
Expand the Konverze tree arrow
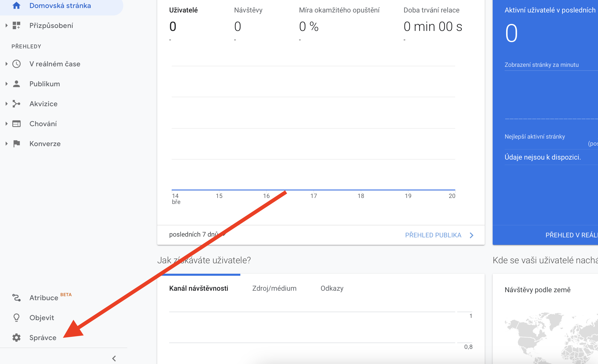pyautogui.click(x=6, y=144)
